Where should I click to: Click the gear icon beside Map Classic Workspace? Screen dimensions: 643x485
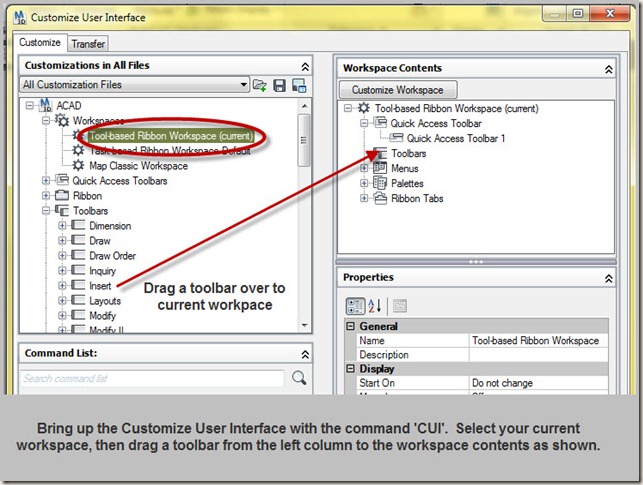78,165
